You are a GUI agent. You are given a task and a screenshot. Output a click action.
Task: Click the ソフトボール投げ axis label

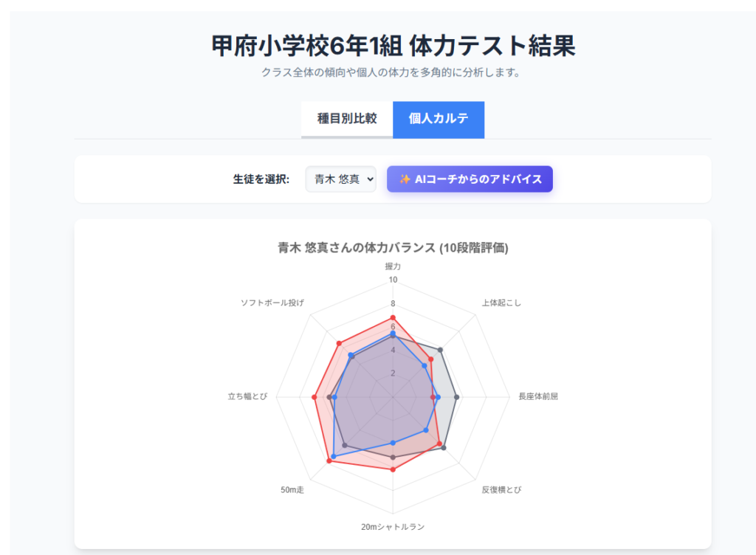(272, 303)
